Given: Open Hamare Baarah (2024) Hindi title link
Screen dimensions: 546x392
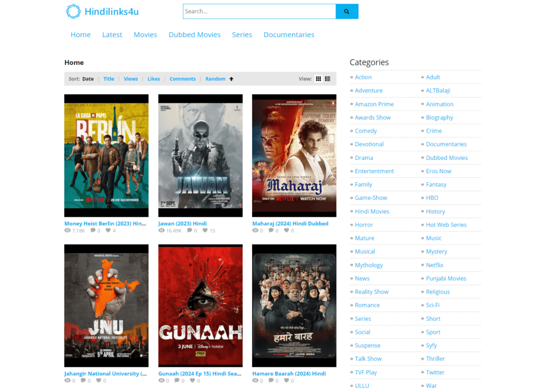Looking at the screenshot, I should [288, 374].
